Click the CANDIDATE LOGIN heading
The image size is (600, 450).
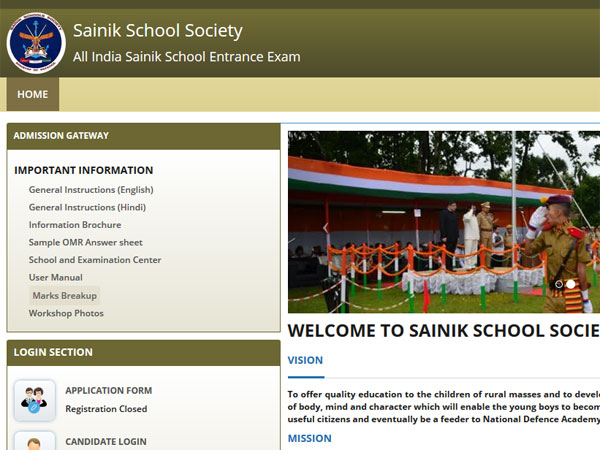click(x=106, y=441)
